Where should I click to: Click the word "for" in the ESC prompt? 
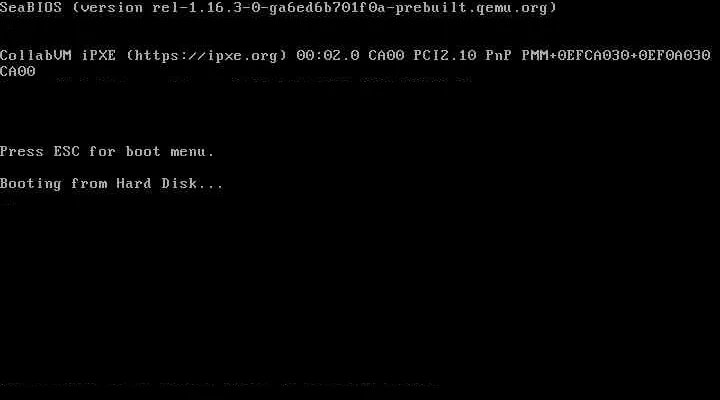[102, 152]
